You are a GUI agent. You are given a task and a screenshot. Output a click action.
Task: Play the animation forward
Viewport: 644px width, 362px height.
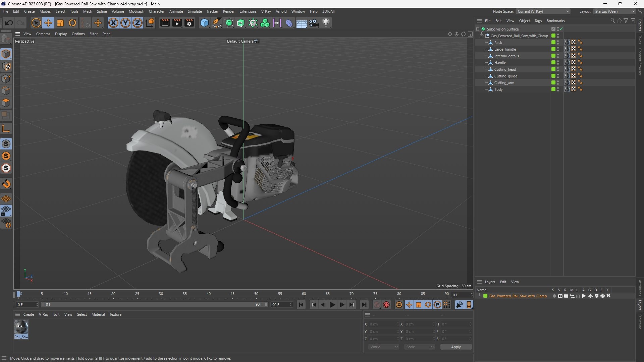coord(333,305)
